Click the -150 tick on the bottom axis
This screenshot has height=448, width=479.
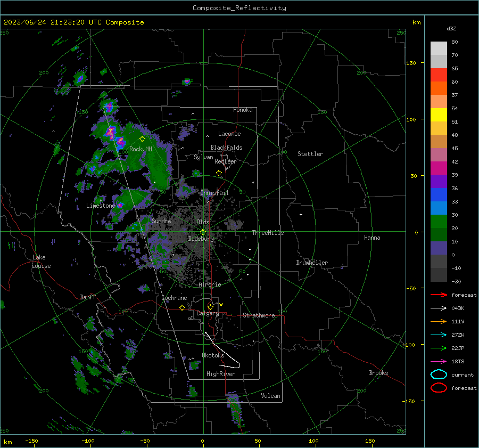click(31, 441)
